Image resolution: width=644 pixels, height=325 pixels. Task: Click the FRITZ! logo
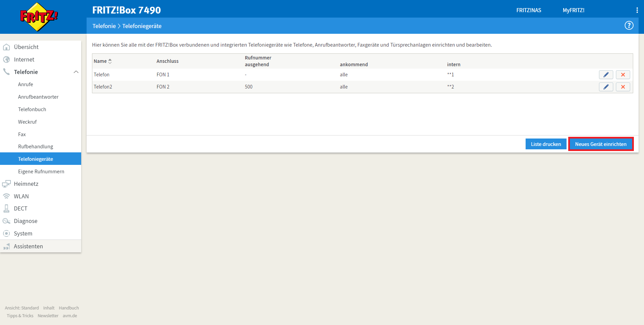(x=39, y=17)
